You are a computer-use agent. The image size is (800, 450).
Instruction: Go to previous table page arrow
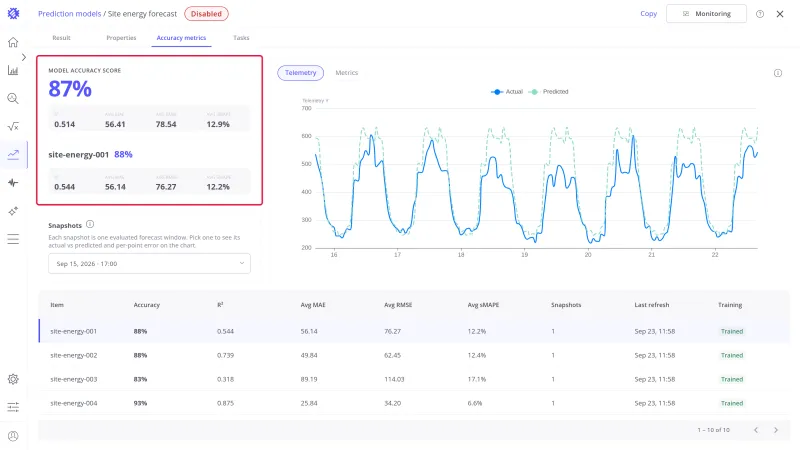coord(756,430)
